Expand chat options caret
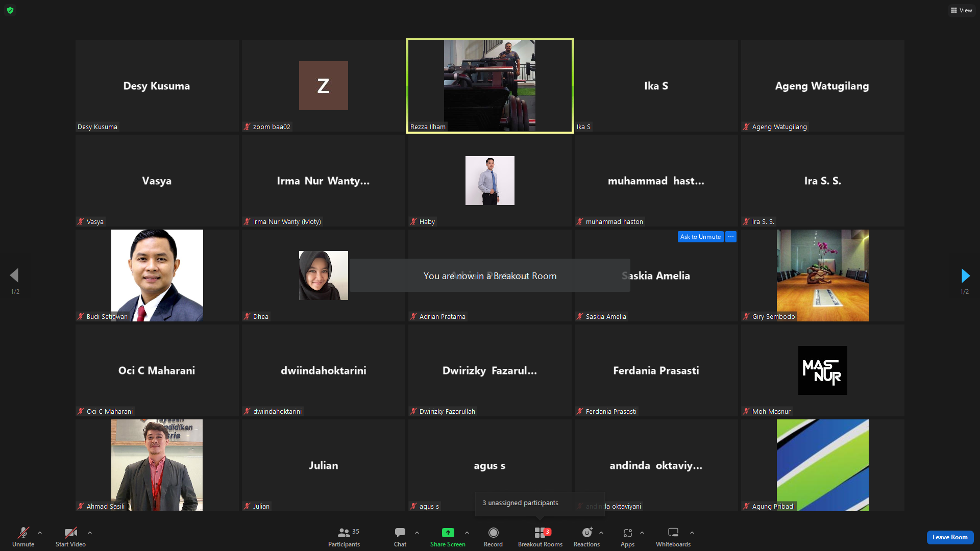Viewport: 980px width, 551px height. (x=417, y=533)
